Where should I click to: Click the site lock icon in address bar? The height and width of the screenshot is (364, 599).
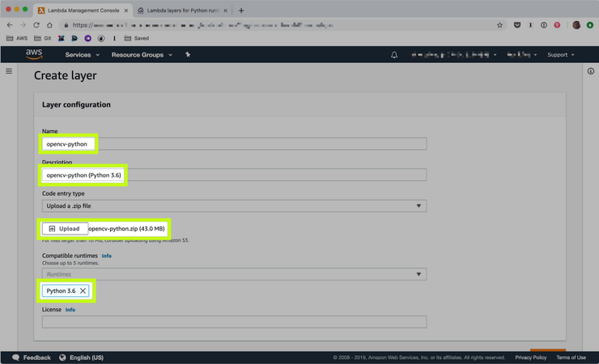coord(66,25)
